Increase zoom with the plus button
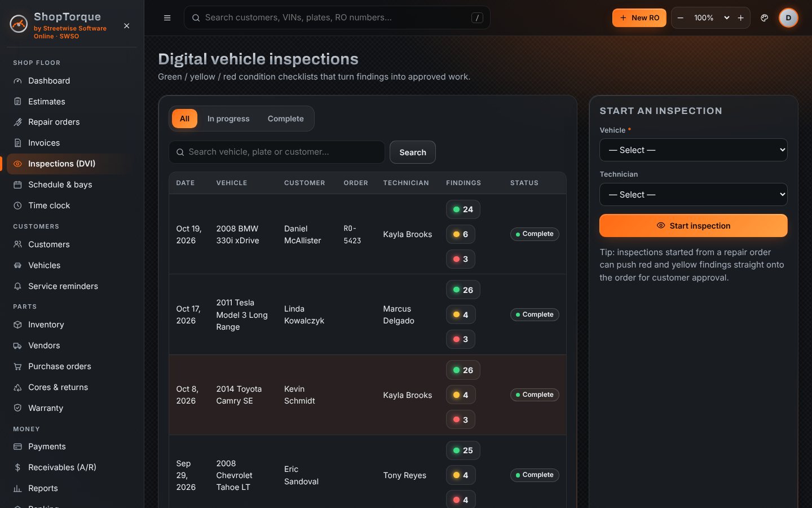812x508 pixels. coord(741,18)
